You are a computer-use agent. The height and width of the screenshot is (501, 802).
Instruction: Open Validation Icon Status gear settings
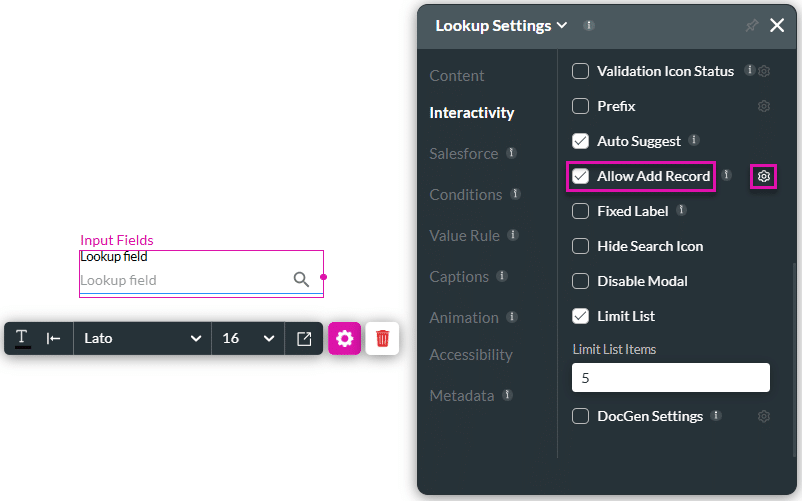pyautogui.click(x=764, y=71)
